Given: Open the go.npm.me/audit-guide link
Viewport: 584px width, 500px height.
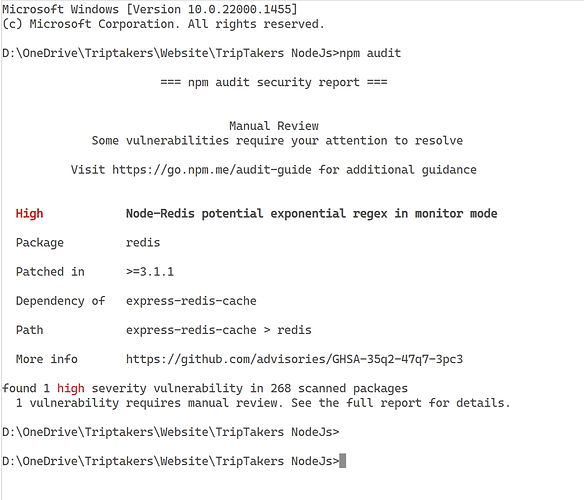Looking at the screenshot, I should pyautogui.click(x=212, y=170).
